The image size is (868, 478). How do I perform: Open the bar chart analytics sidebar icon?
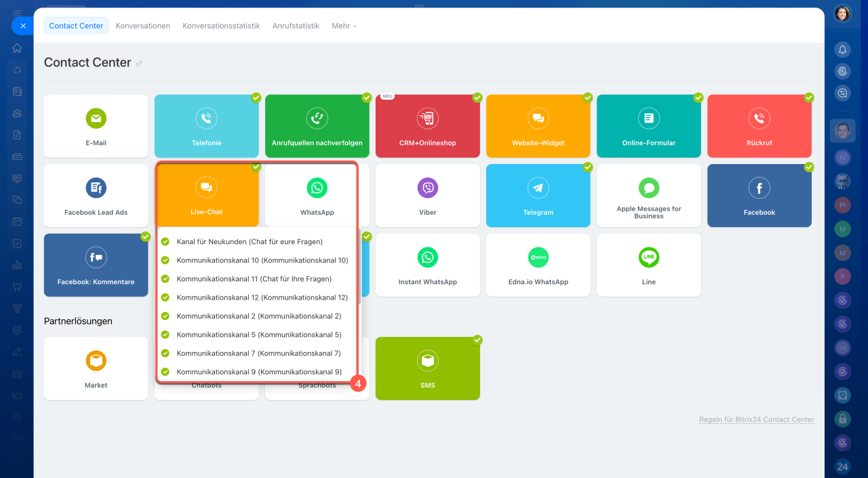point(17,265)
